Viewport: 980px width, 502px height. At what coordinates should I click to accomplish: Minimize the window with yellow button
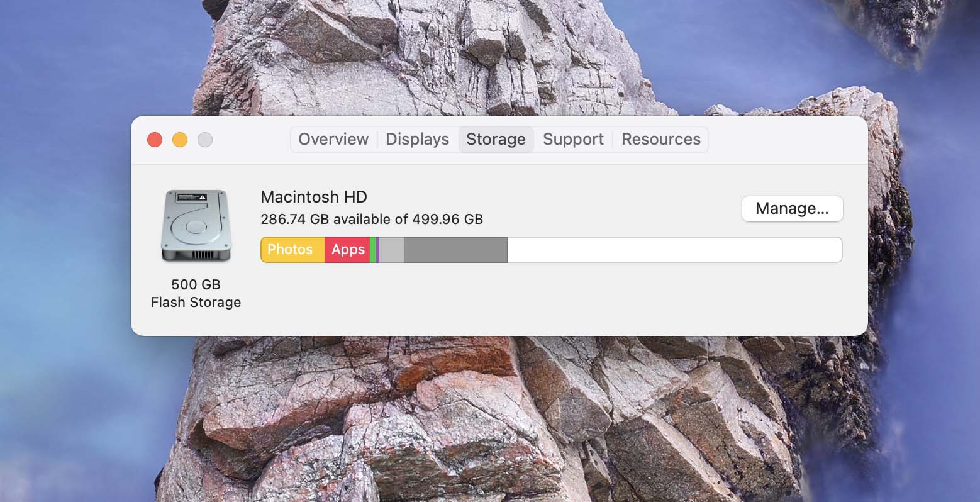click(180, 140)
